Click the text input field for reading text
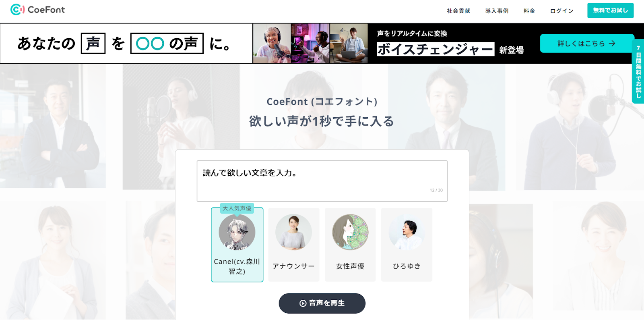The width and height of the screenshot is (644, 320). tap(322, 181)
